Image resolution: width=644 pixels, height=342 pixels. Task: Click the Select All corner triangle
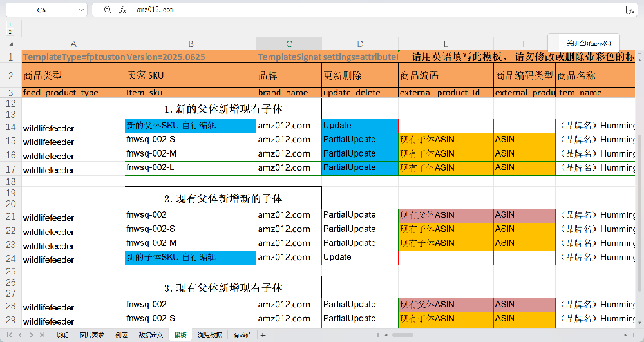[x=10, y=44]
